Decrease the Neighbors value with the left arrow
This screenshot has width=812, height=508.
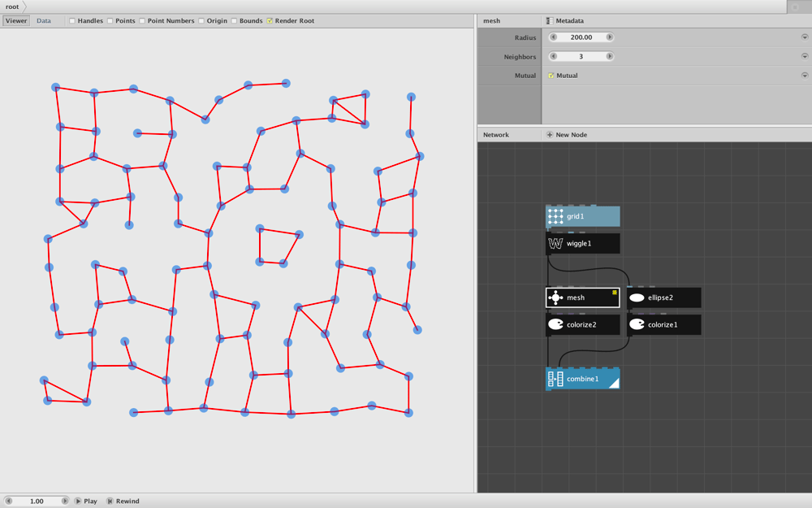553,57
